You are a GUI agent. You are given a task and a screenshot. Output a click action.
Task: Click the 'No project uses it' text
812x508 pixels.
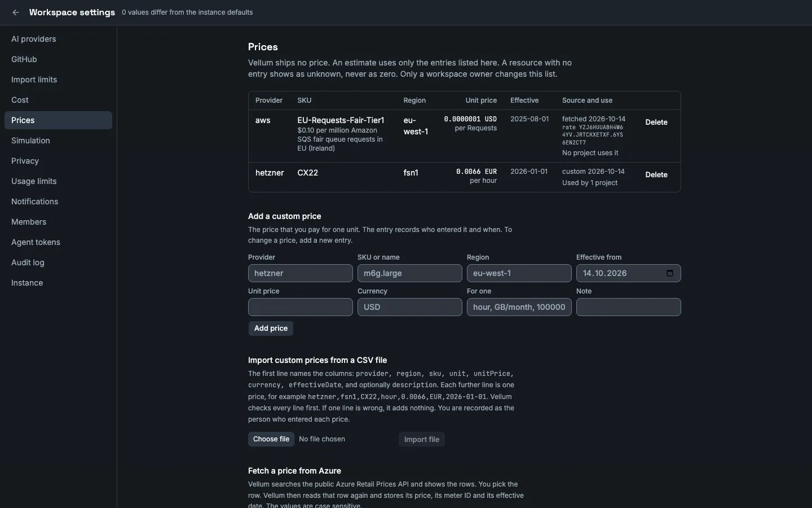coord(590,153)
